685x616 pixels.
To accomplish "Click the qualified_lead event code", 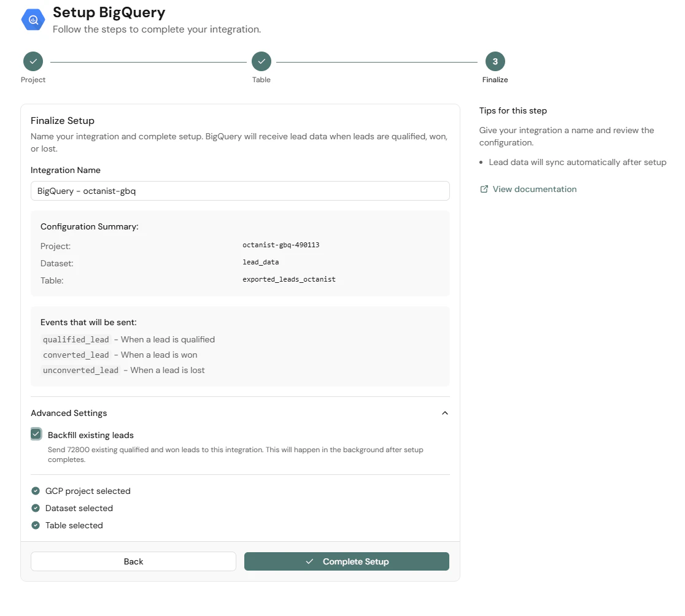I will pos(76,340).
